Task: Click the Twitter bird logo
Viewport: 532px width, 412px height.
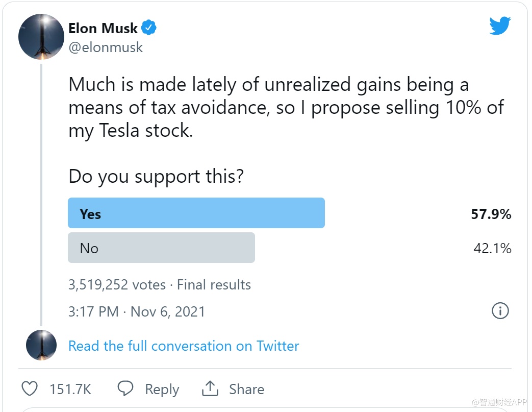Action: pyautogui.click(x=500, y=26)
